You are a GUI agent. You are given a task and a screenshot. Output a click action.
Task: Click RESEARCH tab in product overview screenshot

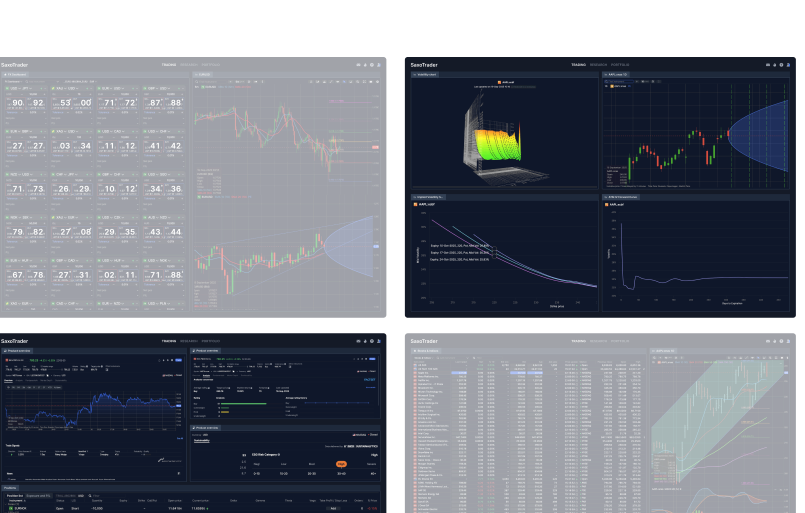(188, 341)
